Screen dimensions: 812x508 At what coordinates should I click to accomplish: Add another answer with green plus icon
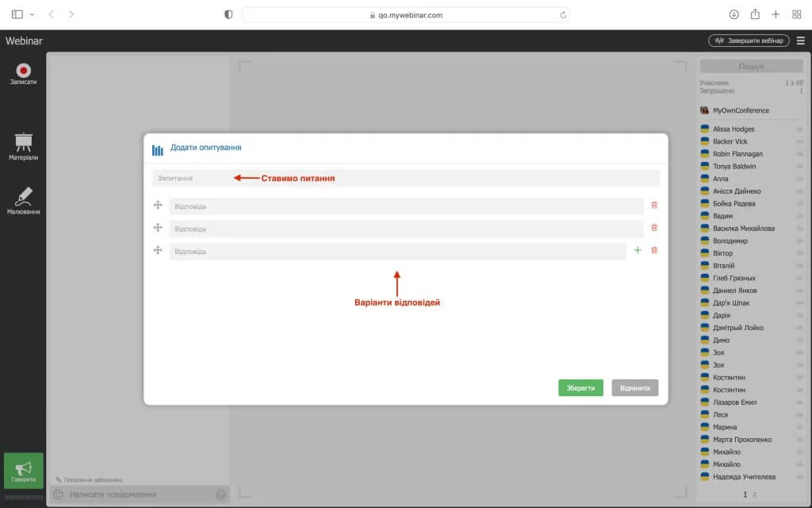[637, 251]
